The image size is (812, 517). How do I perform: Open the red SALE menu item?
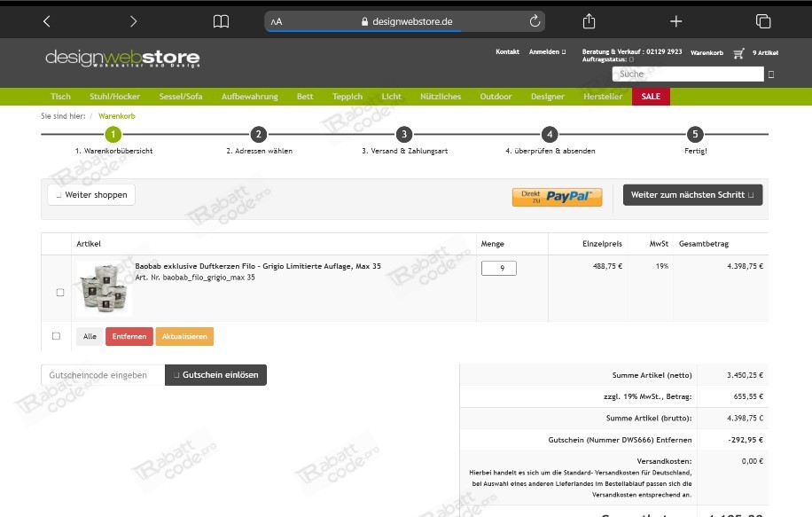[x=651, y=97]
